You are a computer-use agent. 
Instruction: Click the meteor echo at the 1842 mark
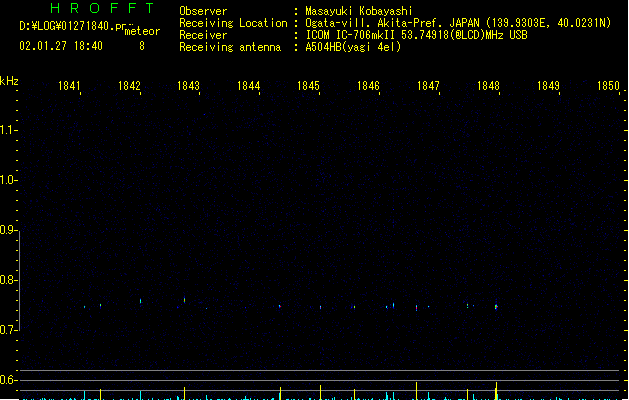click(140, 301)
